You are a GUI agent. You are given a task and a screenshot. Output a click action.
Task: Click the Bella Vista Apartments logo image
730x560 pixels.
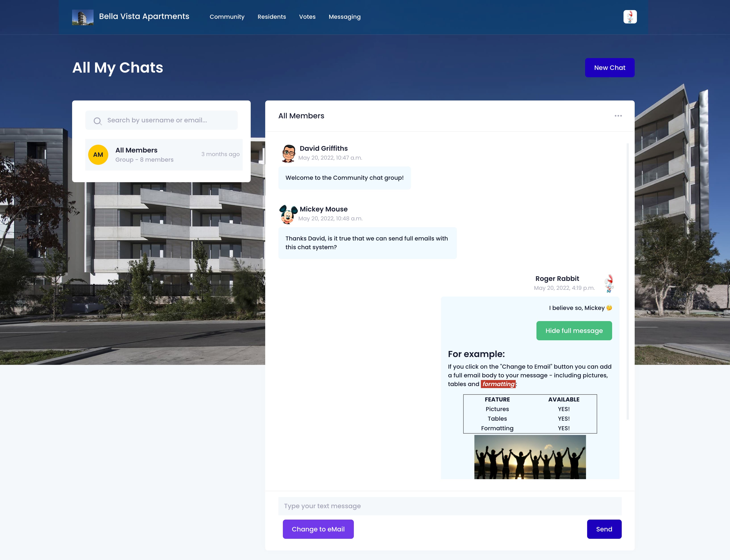pos(83,17)
